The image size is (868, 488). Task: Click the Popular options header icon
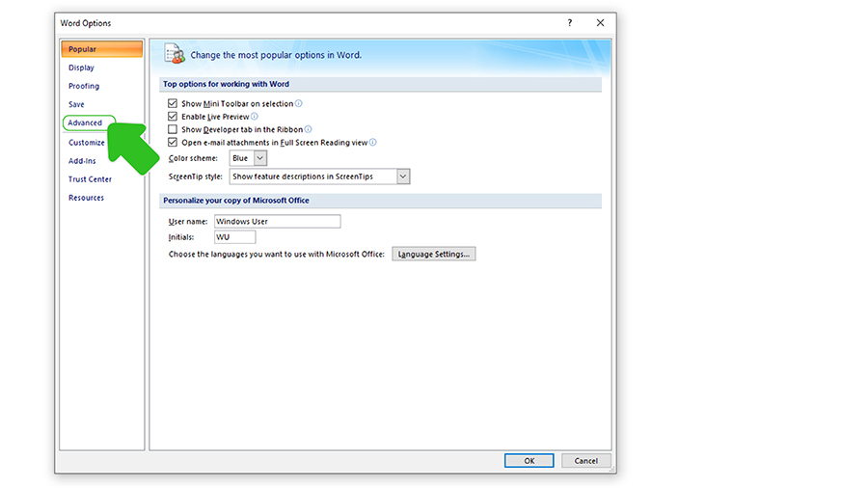(x=175, y=54)
